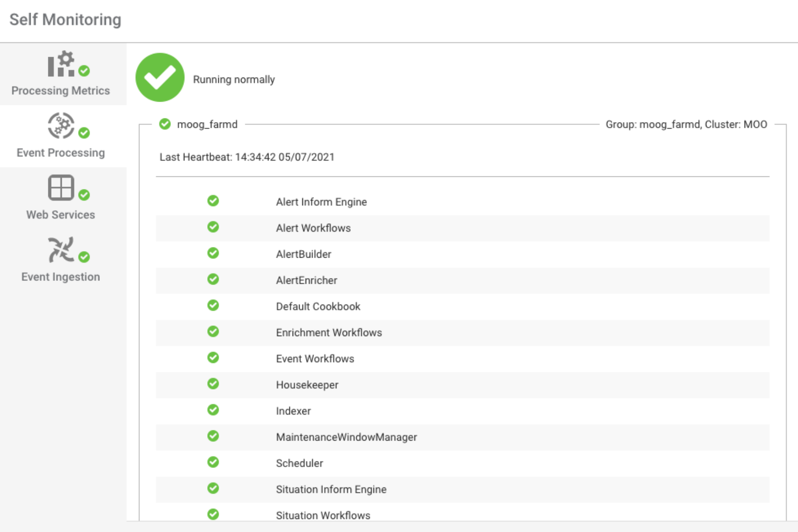Select the AlertBuilder row text
The image size is (798, 532).
click(x=304, y=254)
